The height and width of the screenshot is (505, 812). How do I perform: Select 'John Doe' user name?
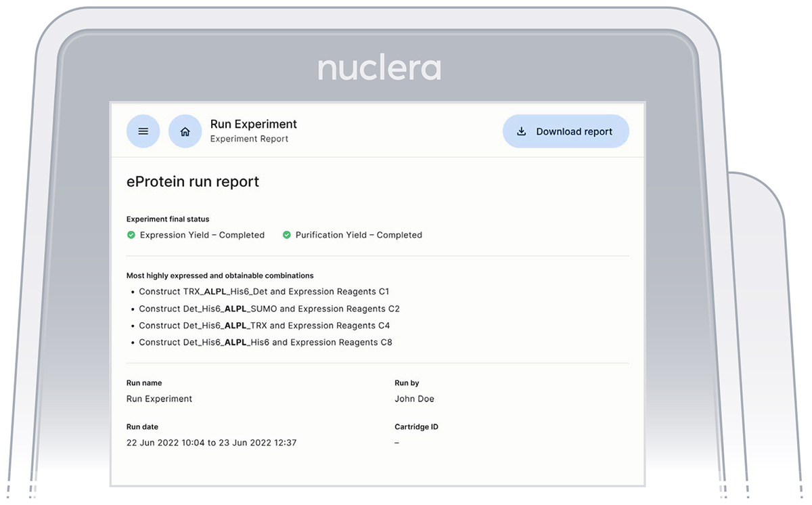click(414, 399)
